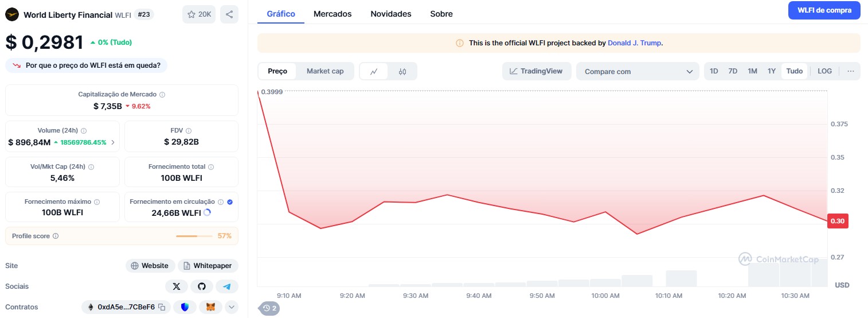Click info icon beside FDV
This screenshot has width=868, height=318.
tap(189, 131)
